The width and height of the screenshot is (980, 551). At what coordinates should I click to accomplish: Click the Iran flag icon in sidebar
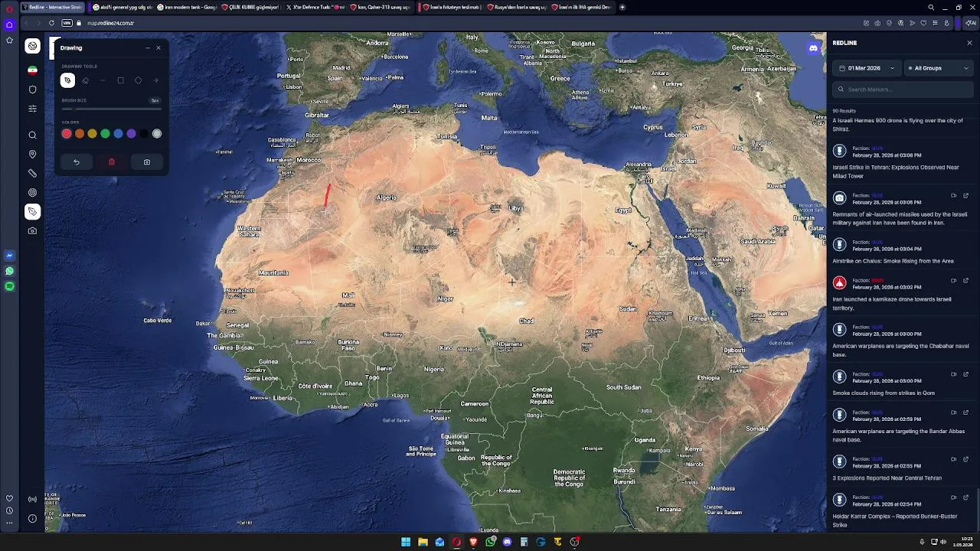point(32,70)
